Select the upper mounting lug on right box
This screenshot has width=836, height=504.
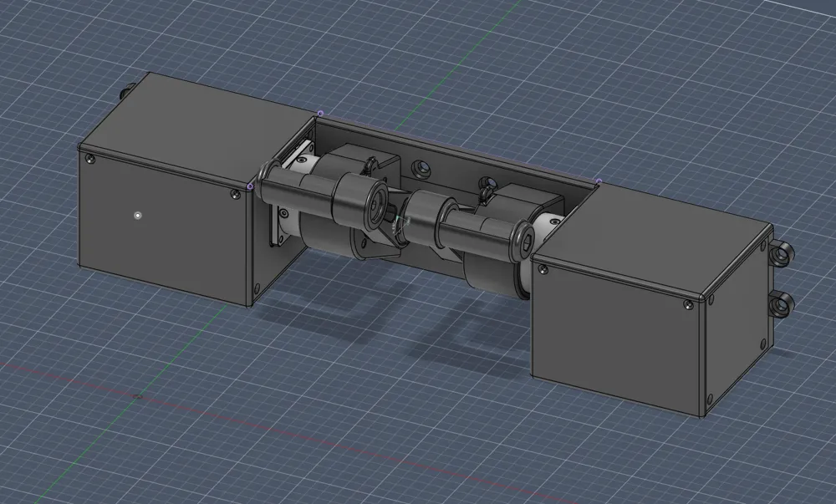pos(781,253)
